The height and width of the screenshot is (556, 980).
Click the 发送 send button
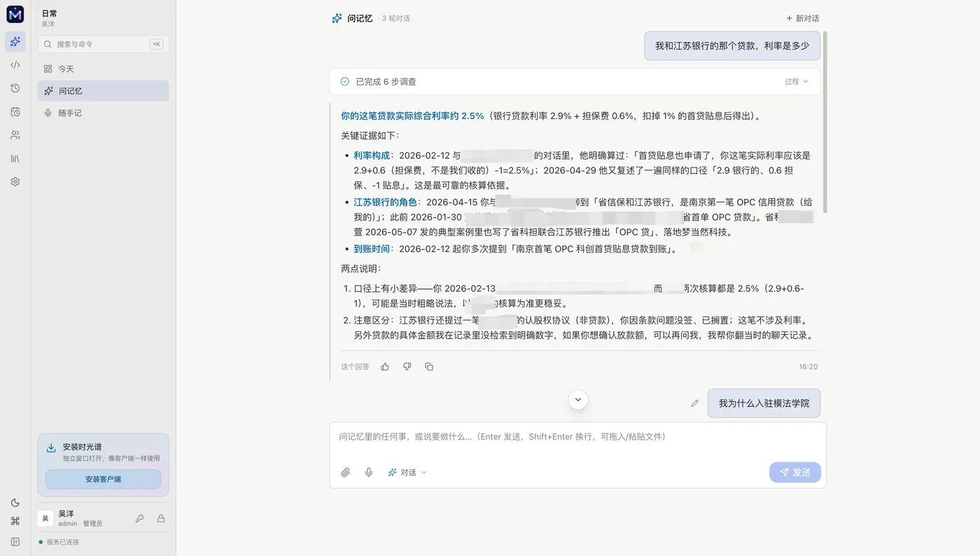point(795,473)
